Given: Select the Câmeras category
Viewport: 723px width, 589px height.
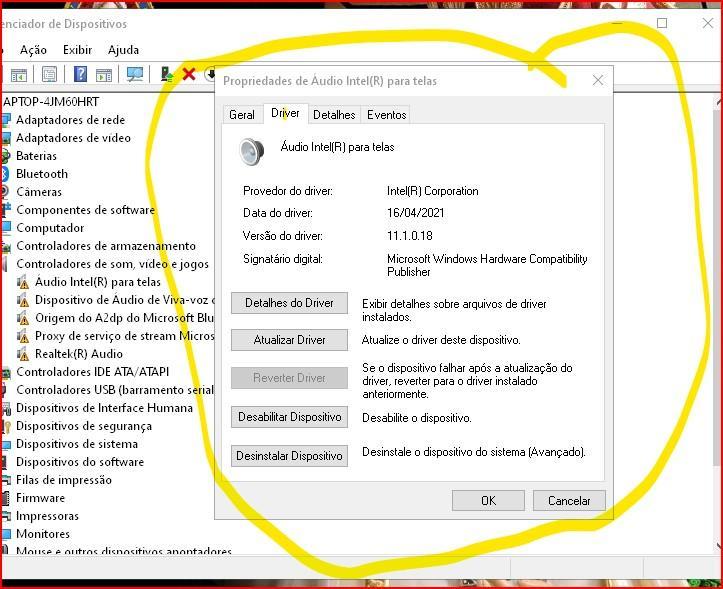Looking at the screenshot, I should 39,192.
